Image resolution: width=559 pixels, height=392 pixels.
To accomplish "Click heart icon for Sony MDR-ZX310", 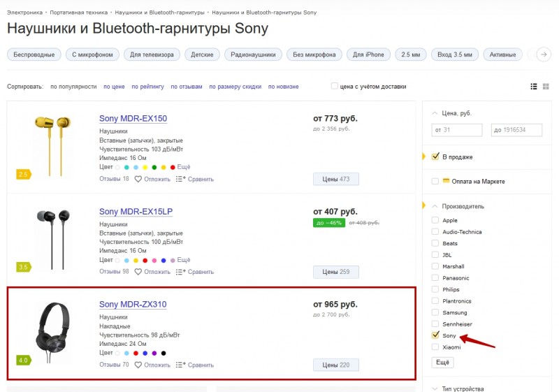I will pyautogui.click(x=138, y=365).
